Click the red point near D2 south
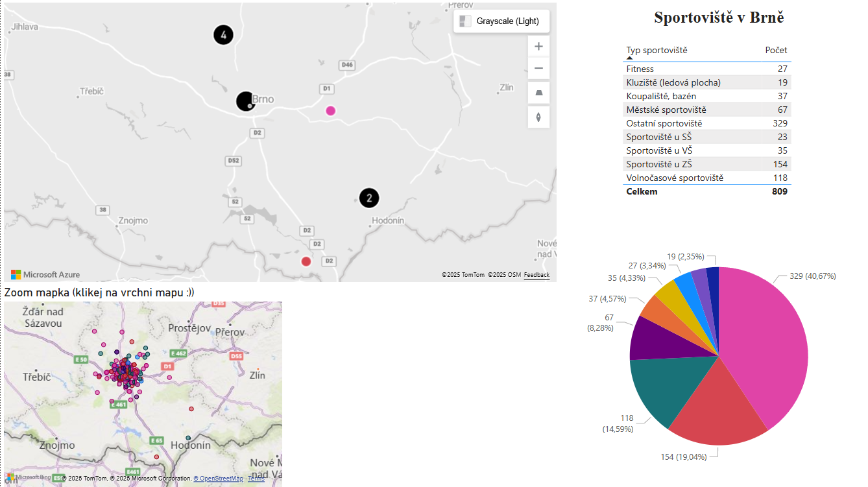 point(306,261)
